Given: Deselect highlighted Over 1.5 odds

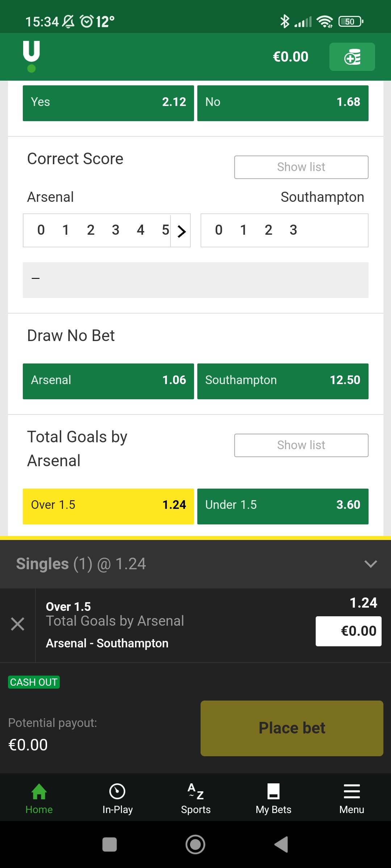Looking at the screenshot, I should click(x=108, y=506).
